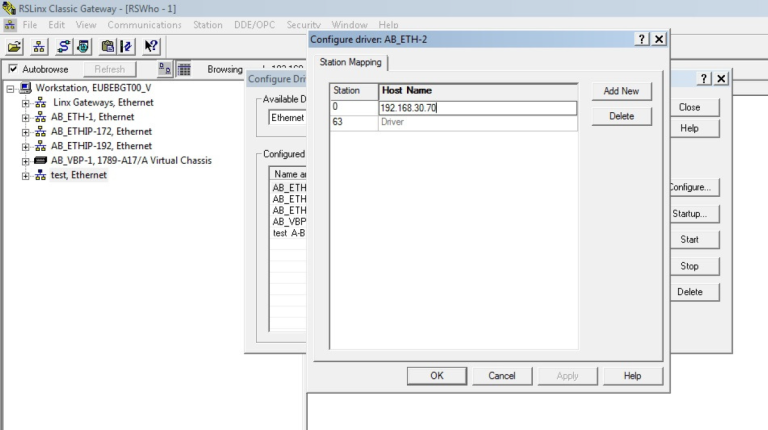Click the Open Project folder toolbar icon

point(15,47)
